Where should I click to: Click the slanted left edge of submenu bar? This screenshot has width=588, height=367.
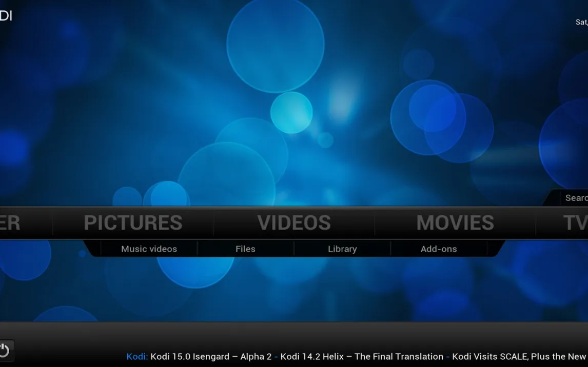click(x=92, y=249)
